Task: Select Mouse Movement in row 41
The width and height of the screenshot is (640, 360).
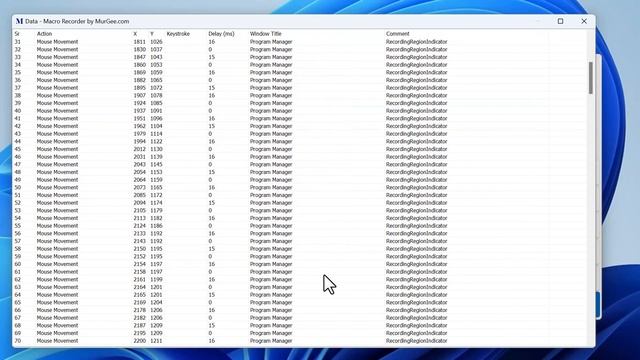Action: tap(57, 118)
